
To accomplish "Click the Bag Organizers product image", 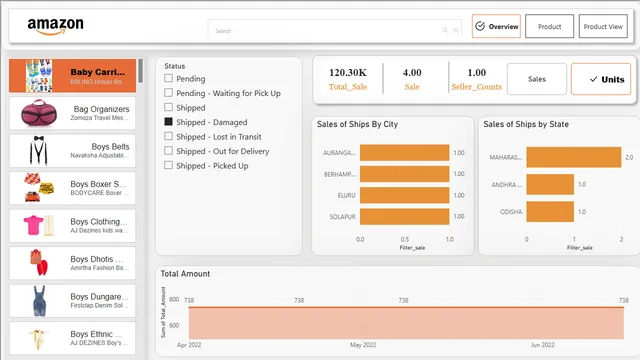I will pyautogui.click(x=39, y=113).
